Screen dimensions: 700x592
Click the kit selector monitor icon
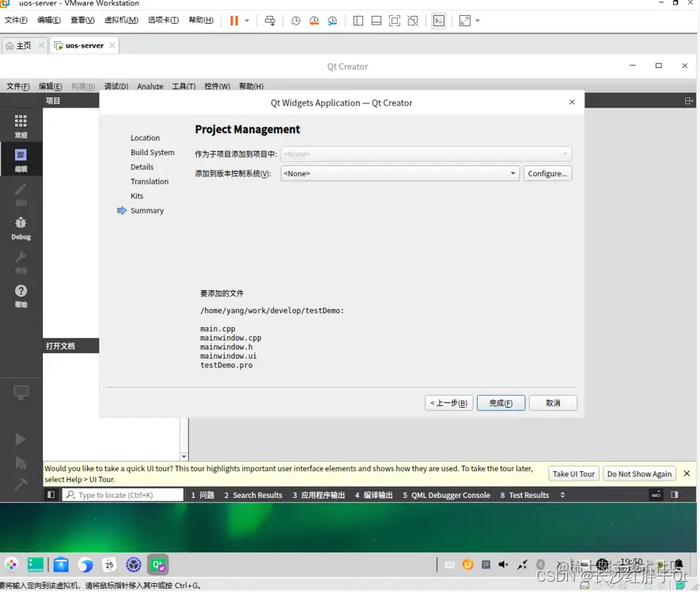(x=21, y=393)
